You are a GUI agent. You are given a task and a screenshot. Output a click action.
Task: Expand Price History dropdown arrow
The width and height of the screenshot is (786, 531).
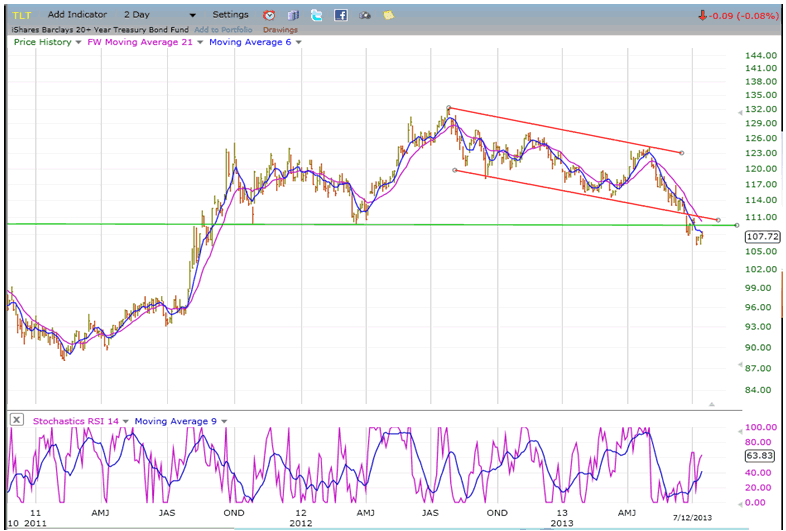coord(77,42)
